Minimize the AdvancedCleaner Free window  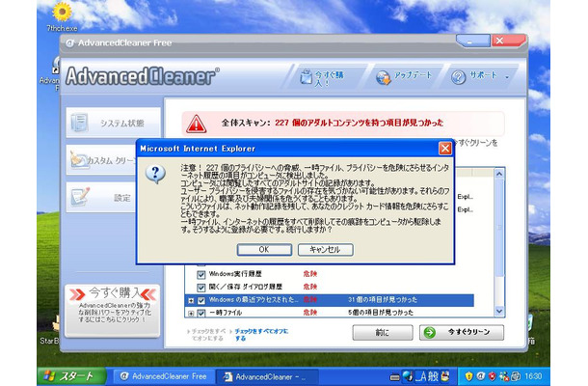473,41
